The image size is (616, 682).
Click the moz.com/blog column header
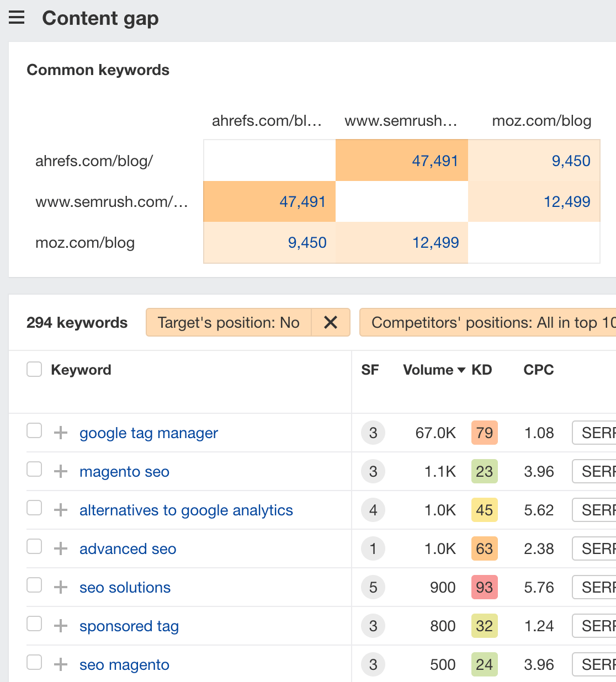[541, 121]
